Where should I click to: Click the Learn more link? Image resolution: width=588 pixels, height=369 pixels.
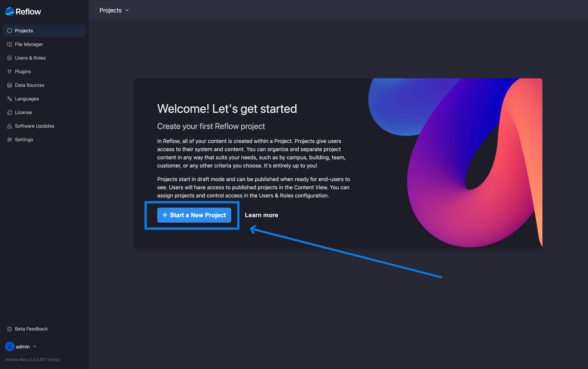coord(262,215)
